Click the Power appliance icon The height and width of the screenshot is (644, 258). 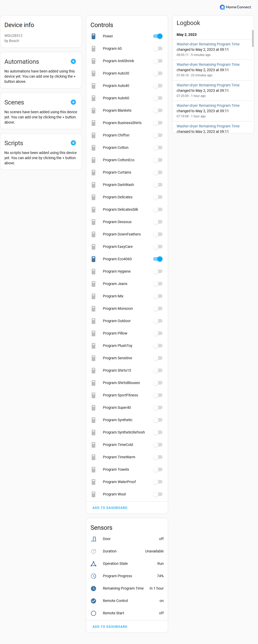(x=93, y=36)
